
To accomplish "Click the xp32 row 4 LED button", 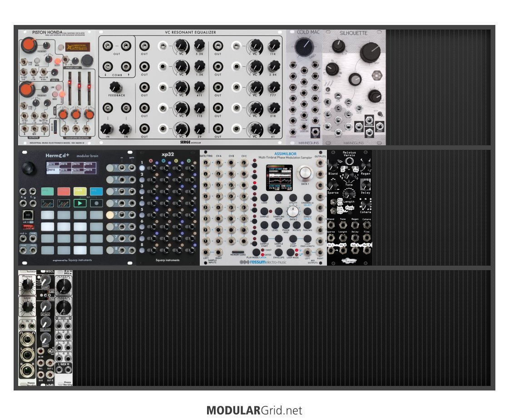I will point(142,203).
